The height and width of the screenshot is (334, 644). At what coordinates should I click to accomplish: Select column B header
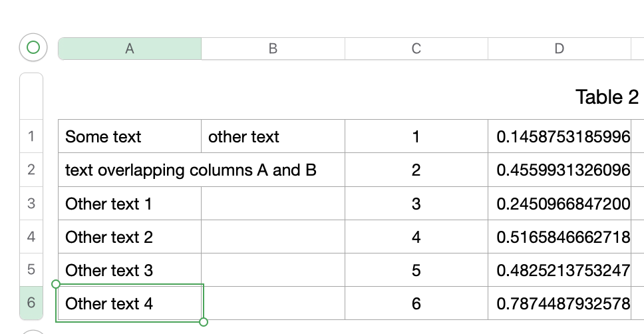273,49
